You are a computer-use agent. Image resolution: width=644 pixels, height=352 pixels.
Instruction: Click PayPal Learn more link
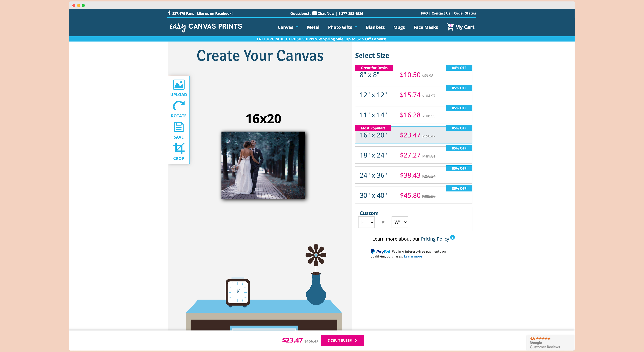click(413, 256)
